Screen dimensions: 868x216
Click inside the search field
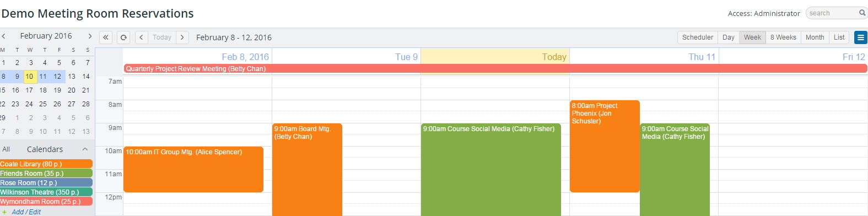click(833, 13)
